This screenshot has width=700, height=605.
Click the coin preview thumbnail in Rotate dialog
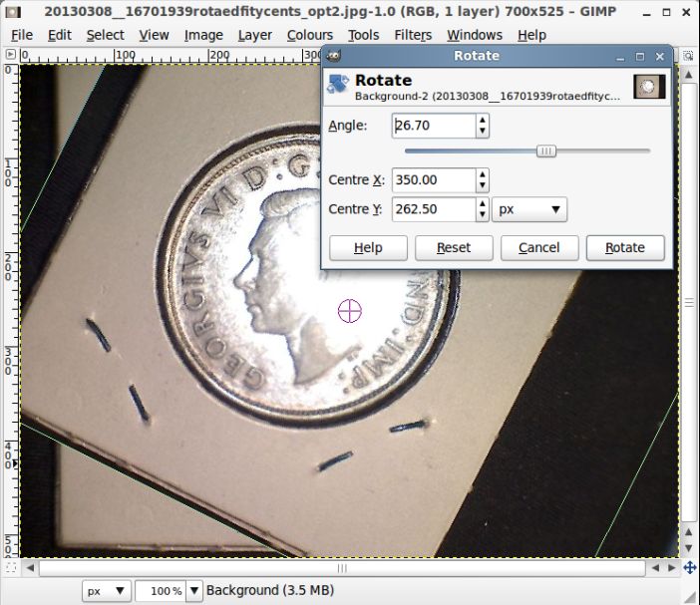coord(649,87)
